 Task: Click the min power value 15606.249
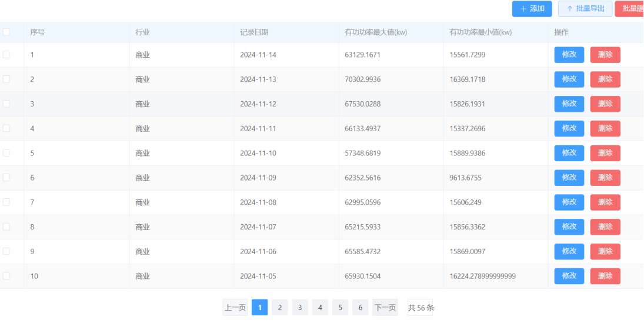click(x=465, y=202)
